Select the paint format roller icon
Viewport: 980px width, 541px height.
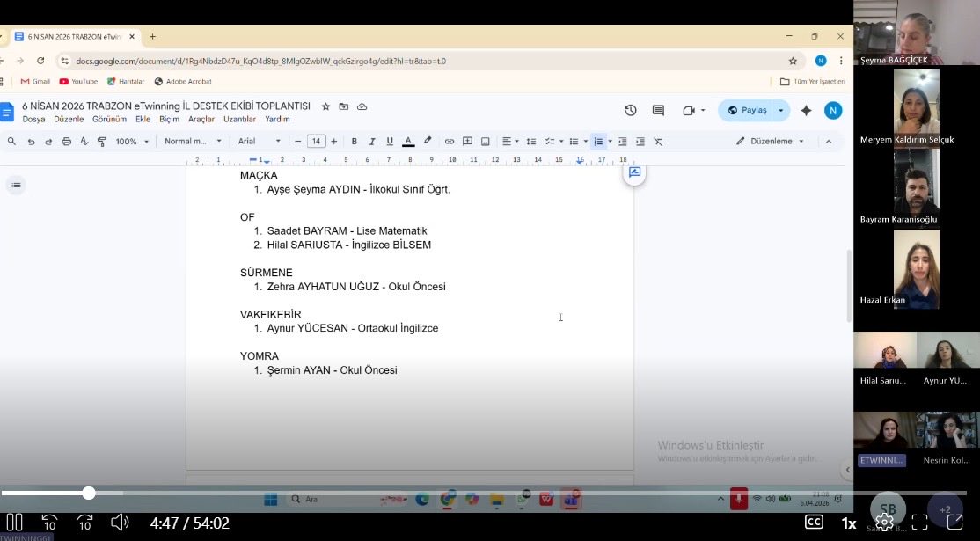(101, 142)
